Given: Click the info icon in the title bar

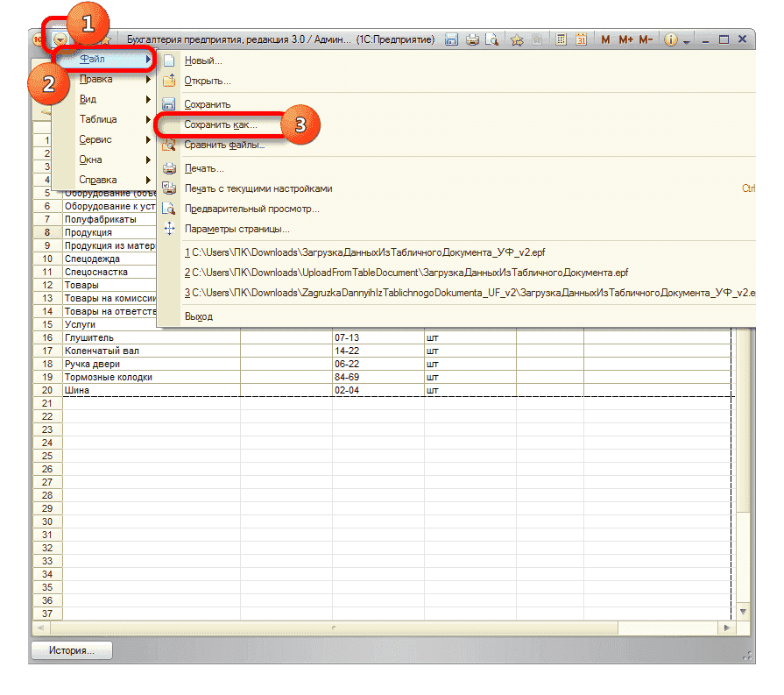Looking at the screenshot, I should pyautogui.click(x=671, y=39).
